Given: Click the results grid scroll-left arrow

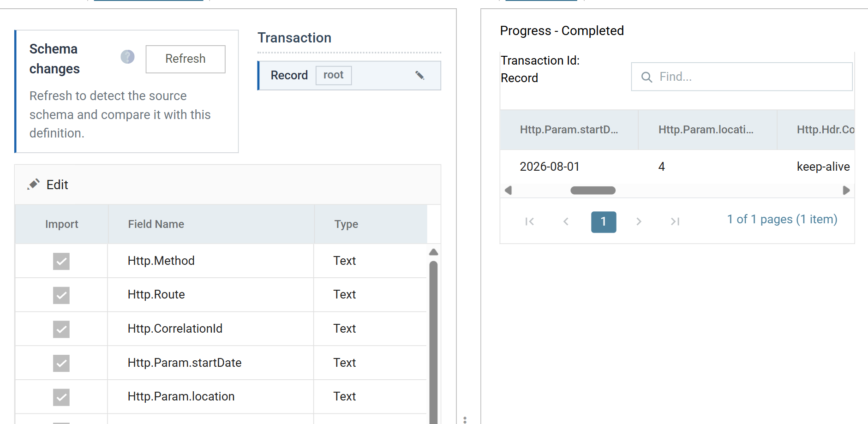Looking at the screenshot, I should point(508,191).
